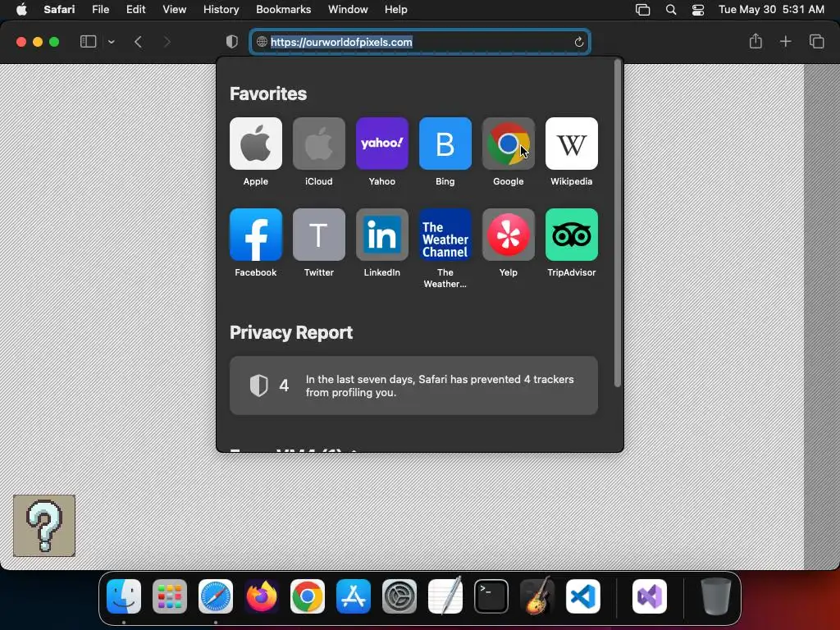Click the Share toolbar button
The image size is (840, 630).
[756, 41]
